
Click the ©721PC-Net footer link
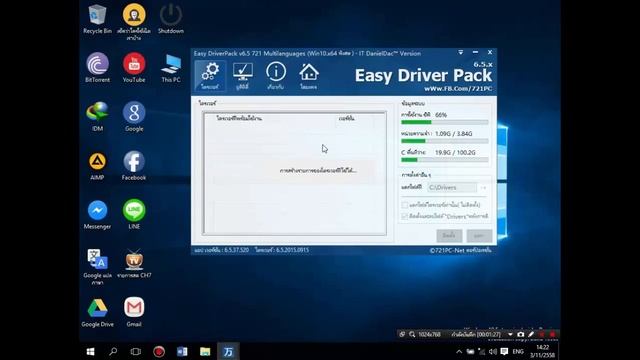pos(460,250)
